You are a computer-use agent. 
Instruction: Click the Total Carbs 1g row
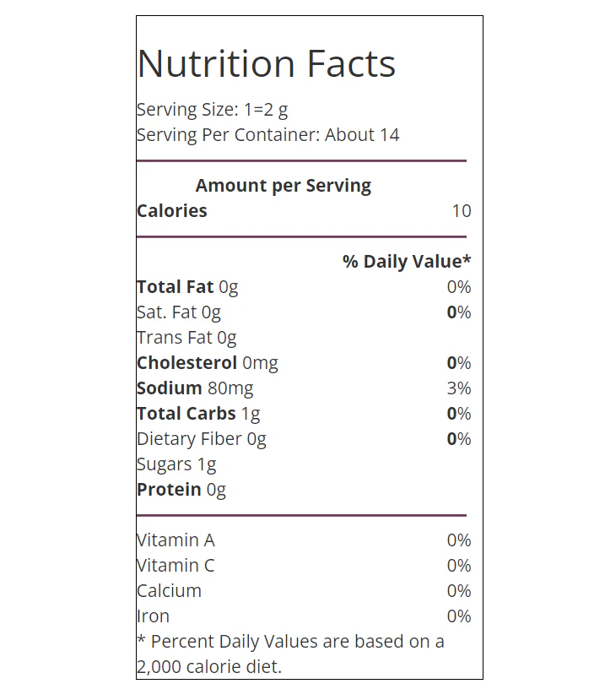304,414
